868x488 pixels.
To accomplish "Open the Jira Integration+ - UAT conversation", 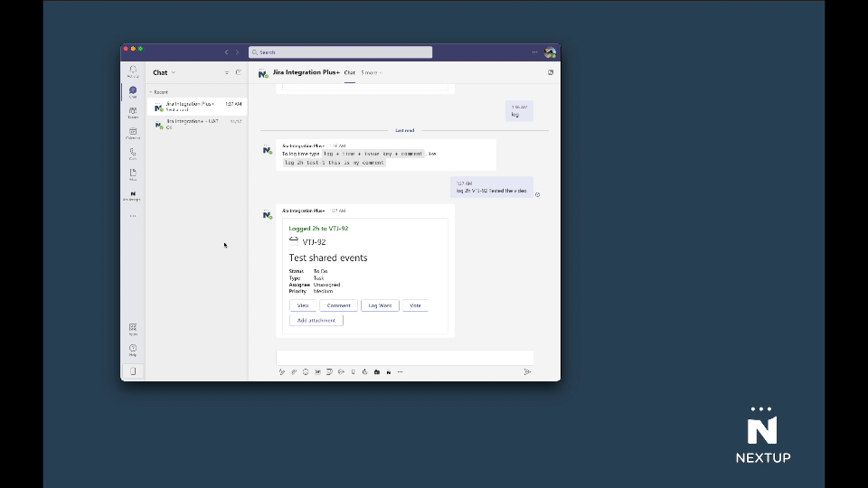I will tap(198, 124).
